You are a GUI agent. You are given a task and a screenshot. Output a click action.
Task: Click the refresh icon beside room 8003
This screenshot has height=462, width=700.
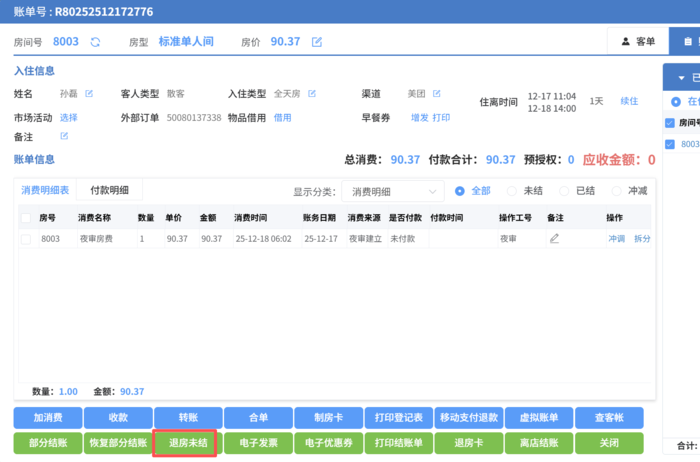[95, 42]
